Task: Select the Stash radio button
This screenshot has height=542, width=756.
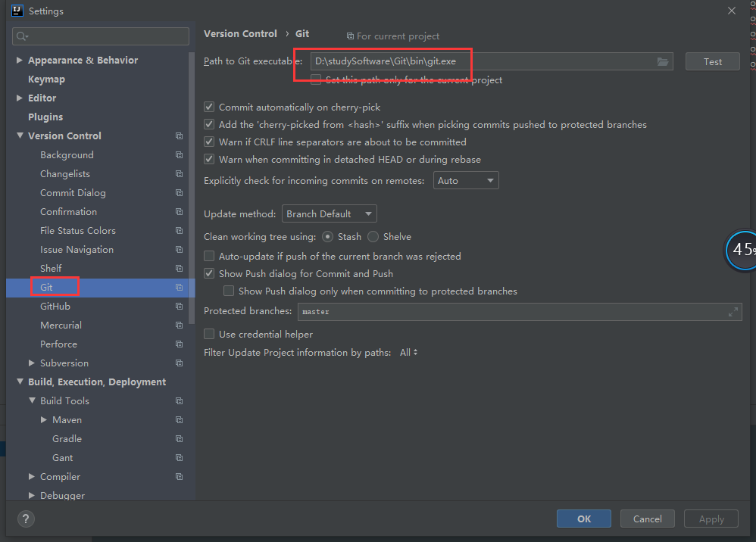Action: [x=328, y=236]
